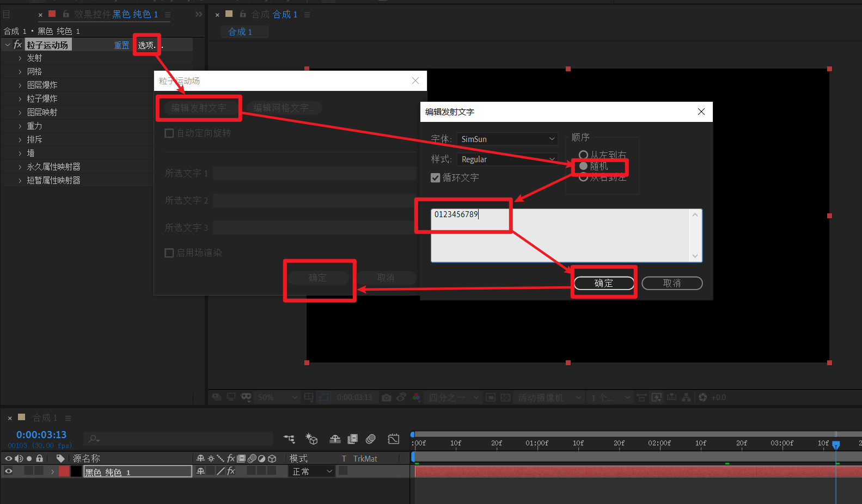This screenshot has width=862, height=504.
Task: Click the shy layers hide icon
Action: click(335, 439)
